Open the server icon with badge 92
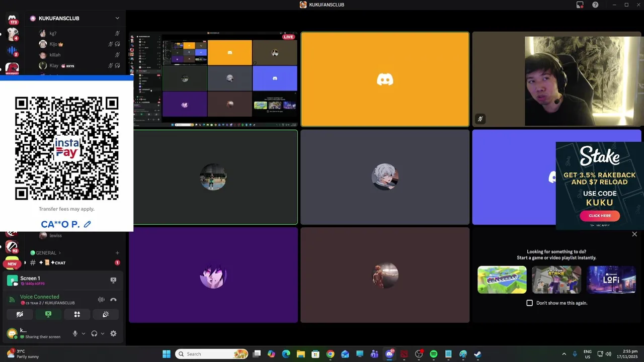The height and width of the screenshot is (362, 644). pyautogui.click(x=12, y=246)
